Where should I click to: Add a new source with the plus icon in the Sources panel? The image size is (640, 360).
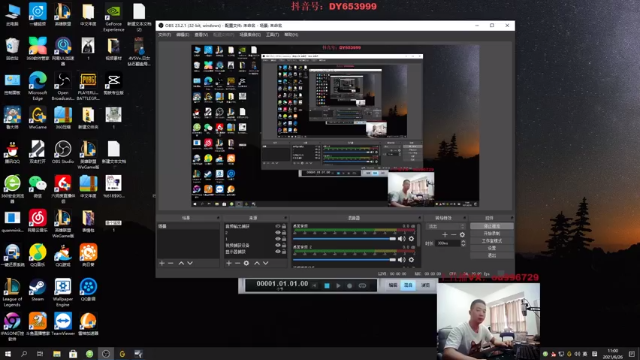[229, 263]
